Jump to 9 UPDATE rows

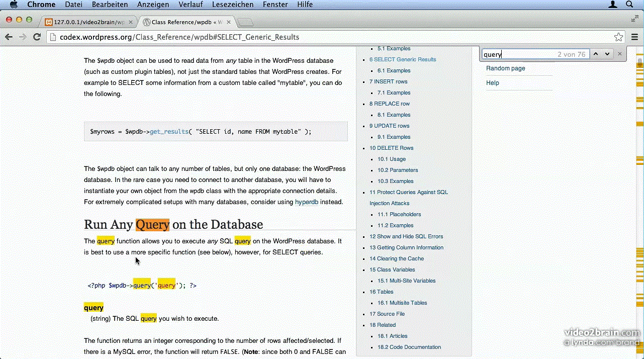(389, 126)
